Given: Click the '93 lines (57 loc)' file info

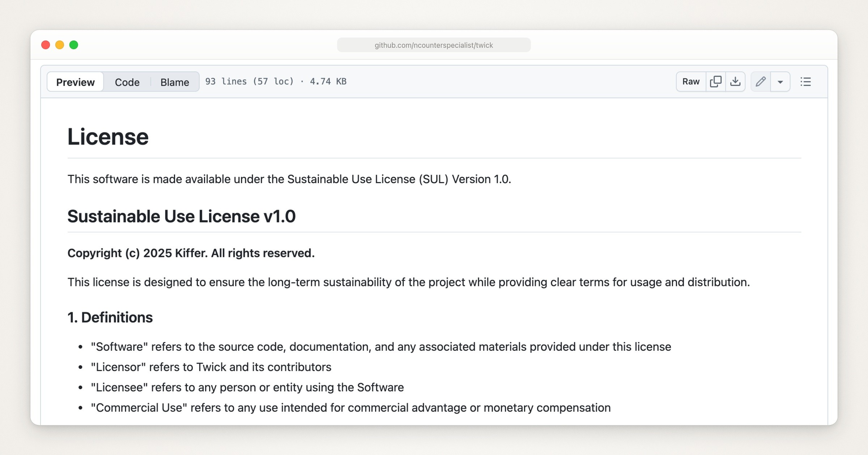Looking at the screenshot, I should point(276,81).
